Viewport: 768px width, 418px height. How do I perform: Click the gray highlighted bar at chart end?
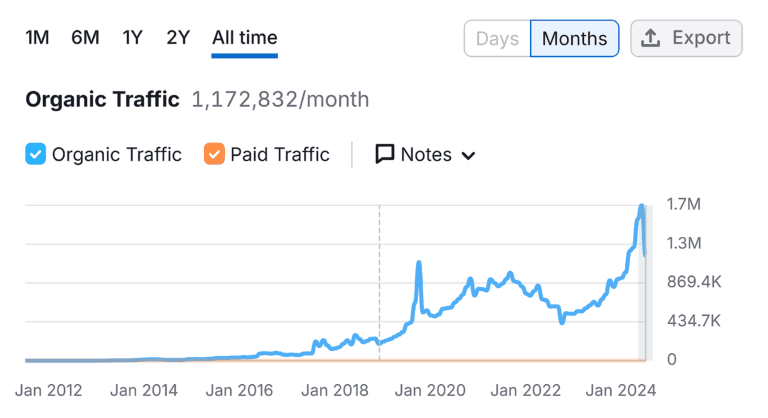[644, 300]
